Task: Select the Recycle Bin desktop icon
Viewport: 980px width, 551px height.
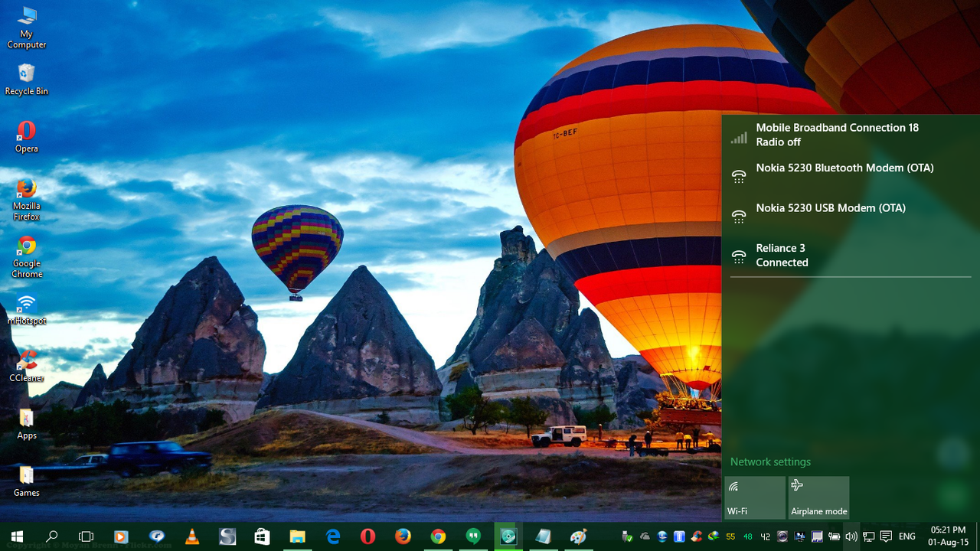Action: 27,80
